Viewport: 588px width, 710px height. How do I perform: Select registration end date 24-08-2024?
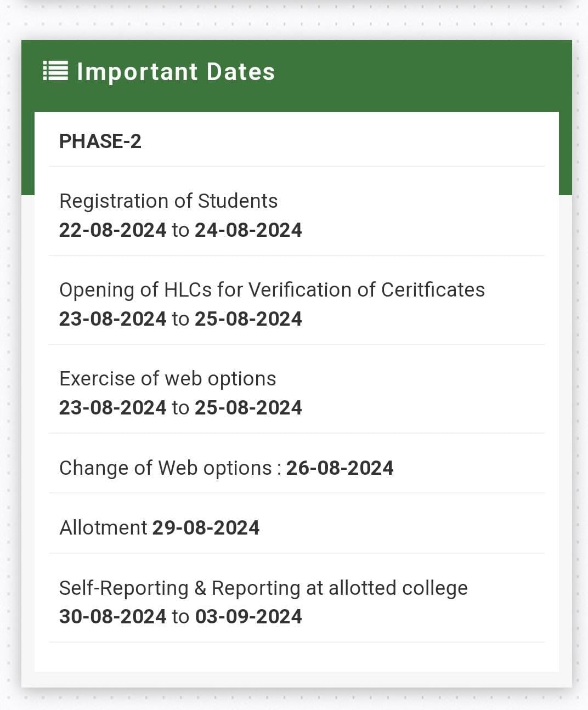248,230
